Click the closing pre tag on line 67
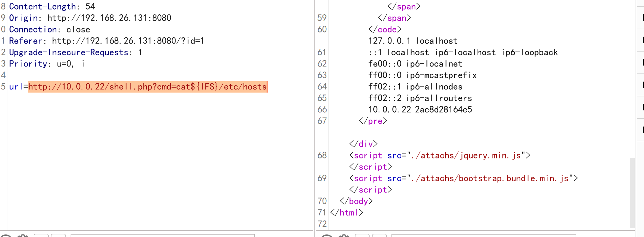 [373, 121]
